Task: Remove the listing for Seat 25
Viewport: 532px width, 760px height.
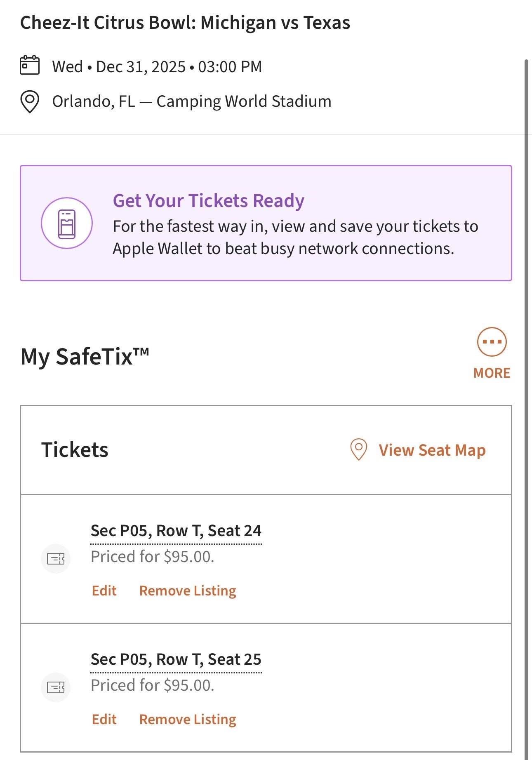Action: click(188, 719)
